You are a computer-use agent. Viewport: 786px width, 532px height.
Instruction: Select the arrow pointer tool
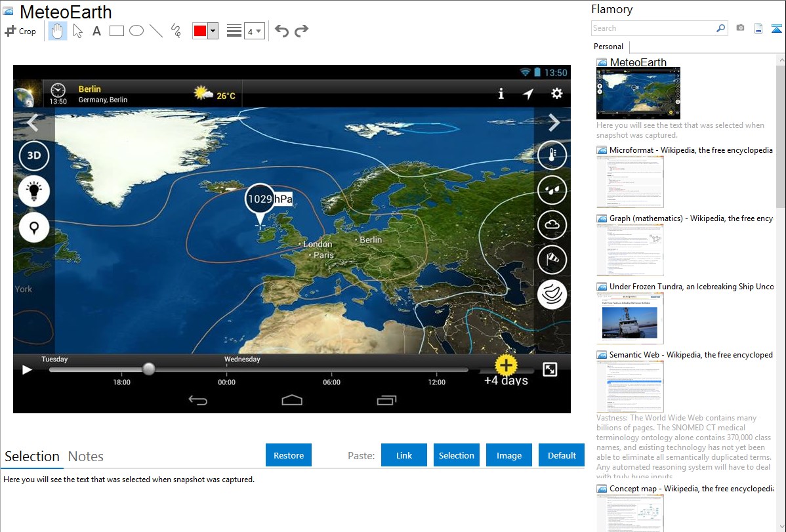pyautogui.click(x=77, y=31)
